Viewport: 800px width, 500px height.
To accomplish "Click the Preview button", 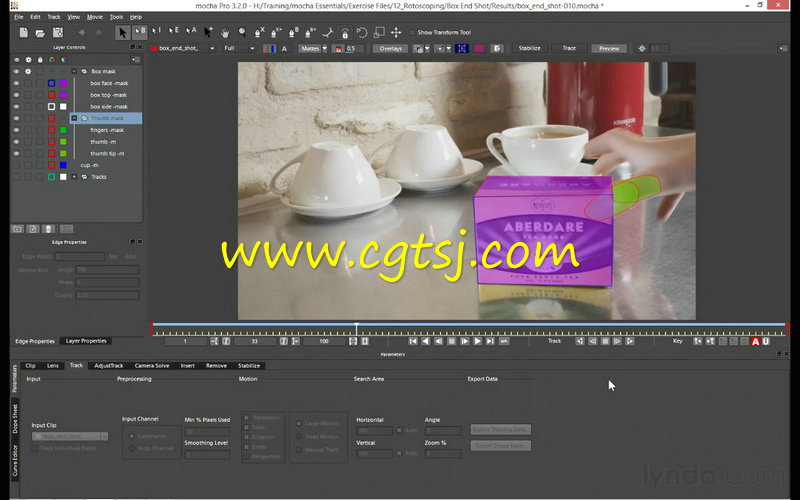I will (609, 48).
